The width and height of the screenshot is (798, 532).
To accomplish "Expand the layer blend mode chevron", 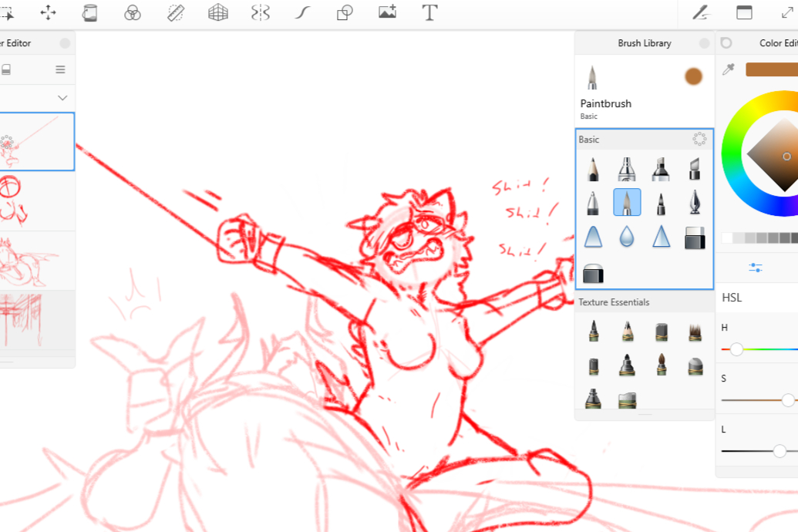I will click(x=62, y=98).
